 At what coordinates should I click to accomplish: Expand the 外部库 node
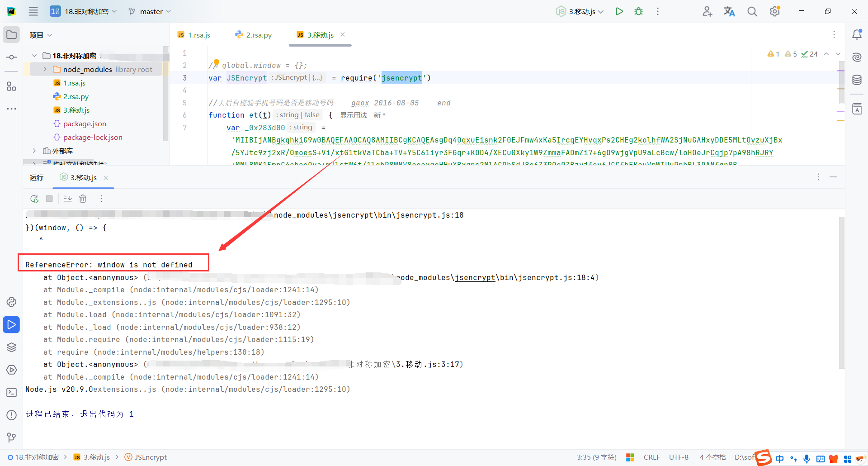point(34,151)
